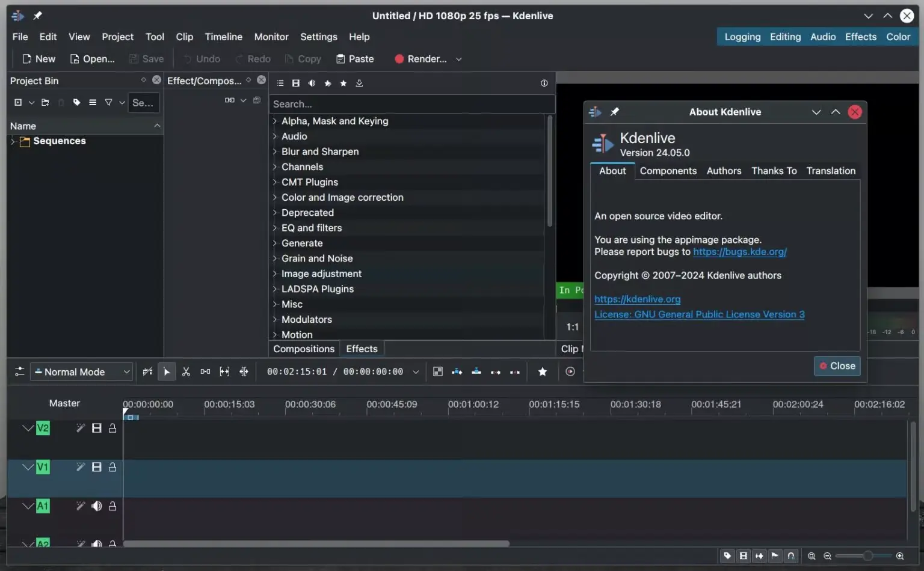
Task: Click the effects Search field
Action: (x=411, y=104)
